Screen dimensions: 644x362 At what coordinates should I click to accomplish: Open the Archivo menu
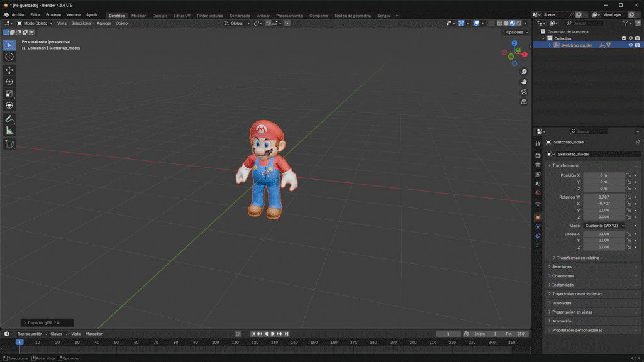tap(19, 15)
